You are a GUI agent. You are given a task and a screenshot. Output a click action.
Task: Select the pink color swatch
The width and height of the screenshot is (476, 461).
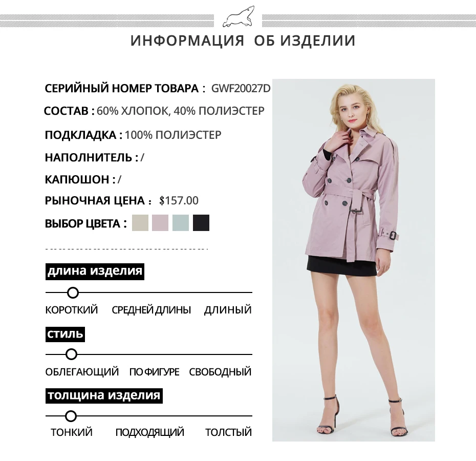coord(160,223)
